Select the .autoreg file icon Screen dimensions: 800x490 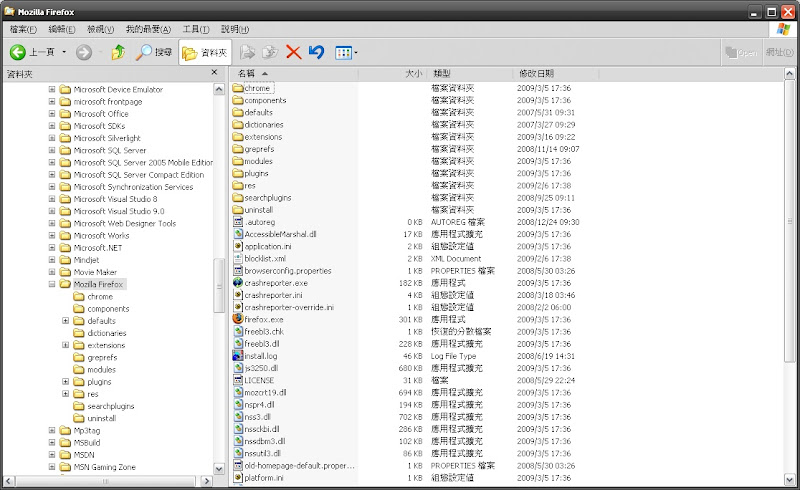[x=238, y=222]
